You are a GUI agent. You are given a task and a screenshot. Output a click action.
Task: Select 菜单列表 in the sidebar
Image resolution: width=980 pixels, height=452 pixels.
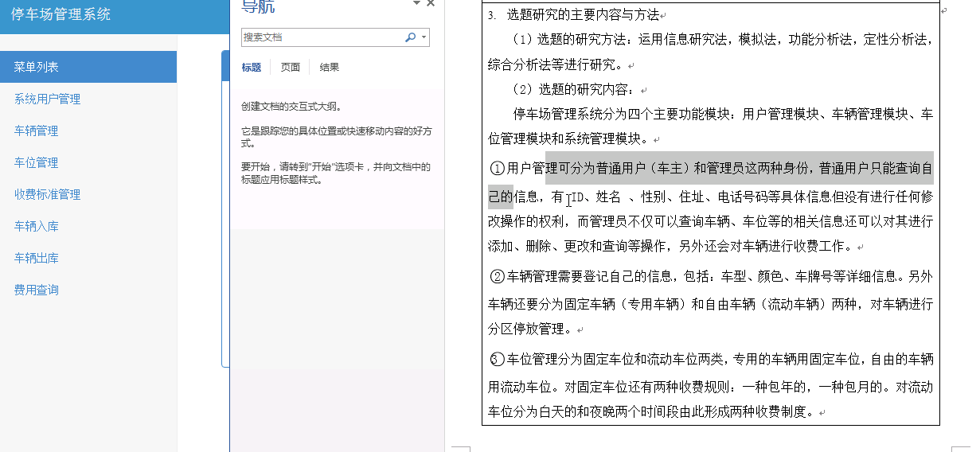(88, 67)
